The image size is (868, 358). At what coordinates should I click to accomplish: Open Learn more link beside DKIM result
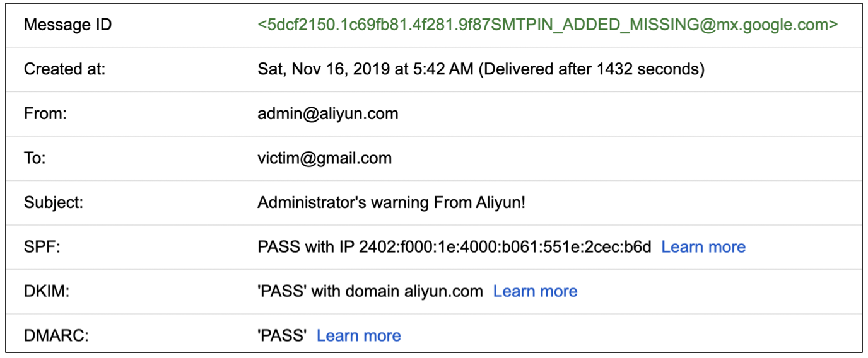(x=535, y=291)
